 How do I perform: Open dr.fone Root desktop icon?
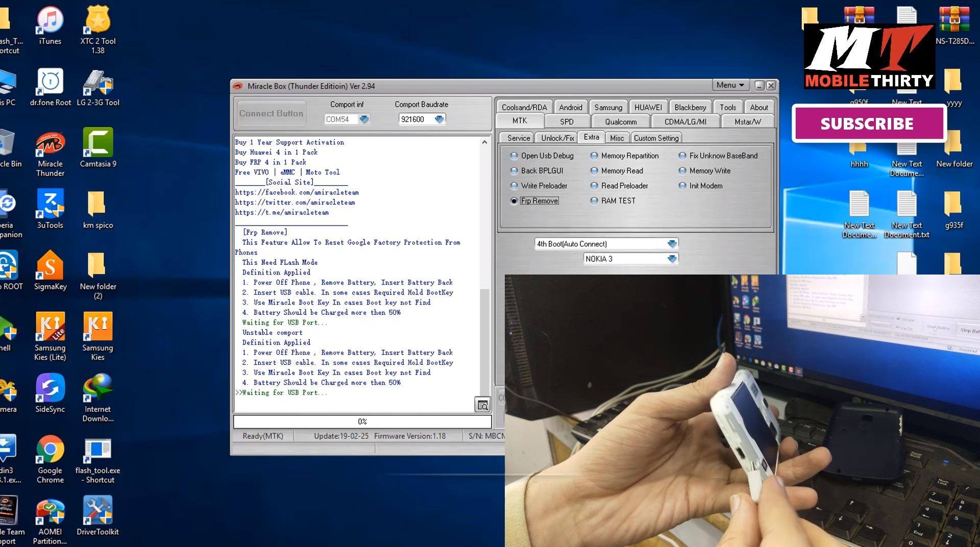pyautogui.click(x=50, y=87)
